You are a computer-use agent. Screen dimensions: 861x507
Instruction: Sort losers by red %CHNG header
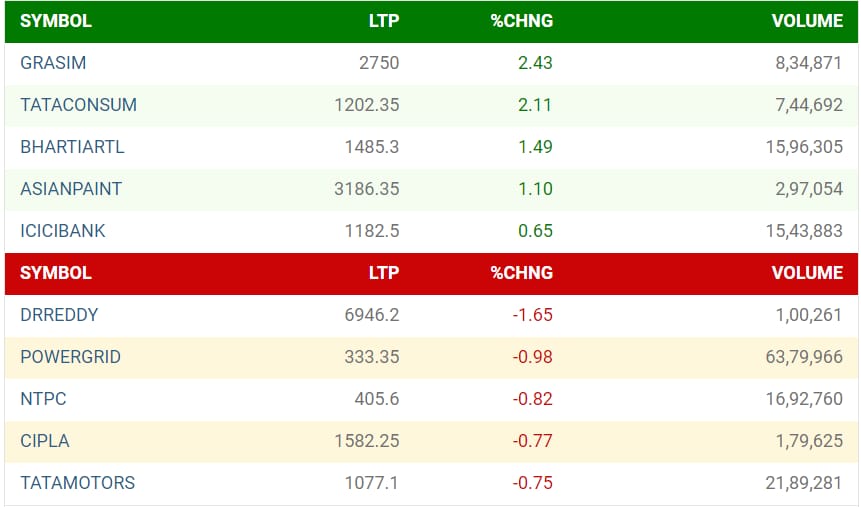[522, 272]
